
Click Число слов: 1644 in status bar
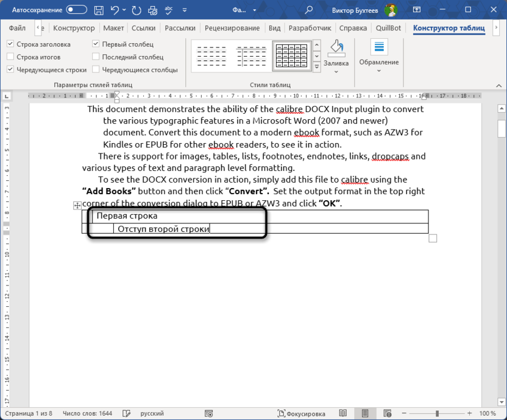(x=87, y=413)
